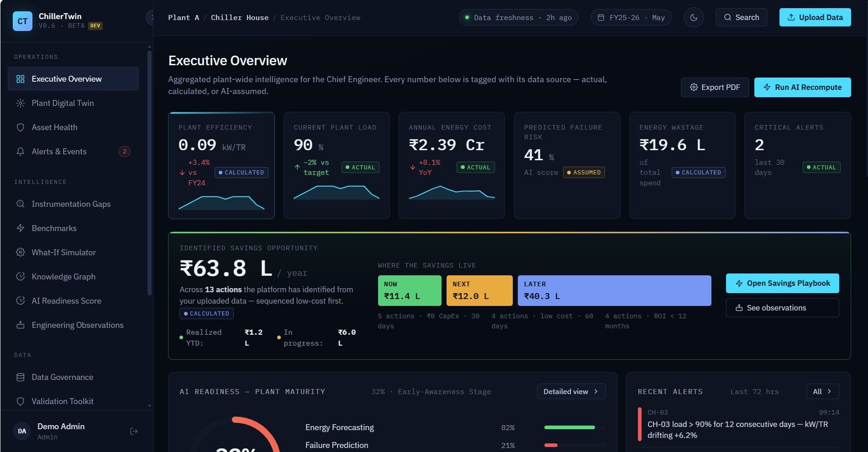Click the Annual Energy Cost sparkline chart
The width and height of the screenshot is (868, 452).
pos(452,193)
